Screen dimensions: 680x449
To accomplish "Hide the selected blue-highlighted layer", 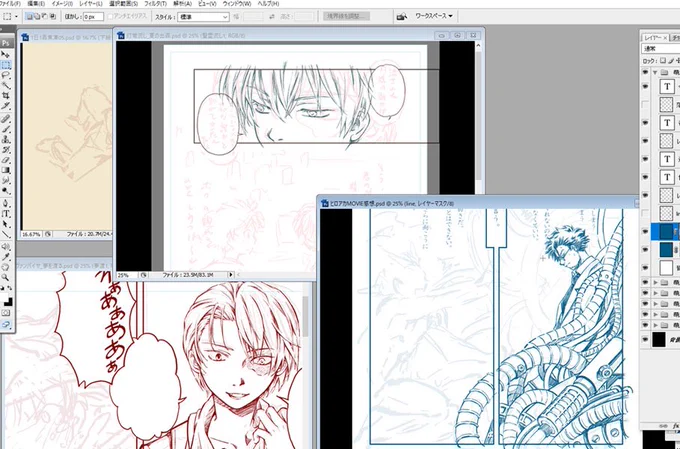I will (645, 232).
